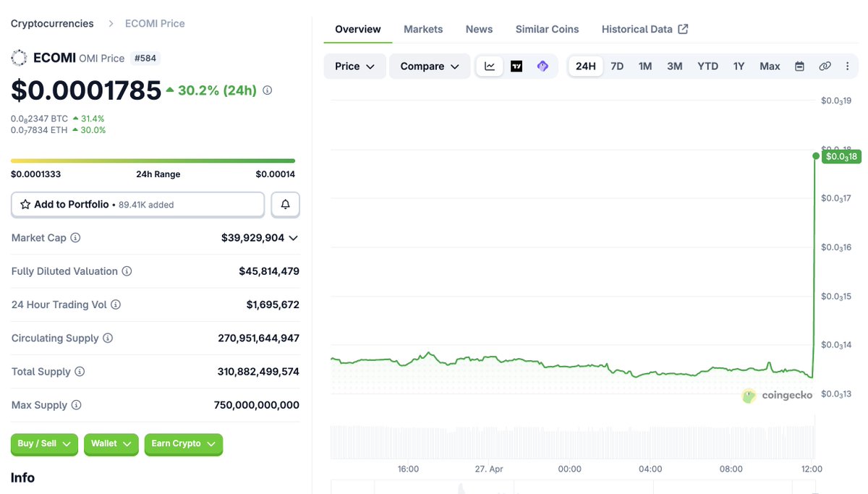
Task: Click external link icon beside Historical Data
Action: click(683, 29)
